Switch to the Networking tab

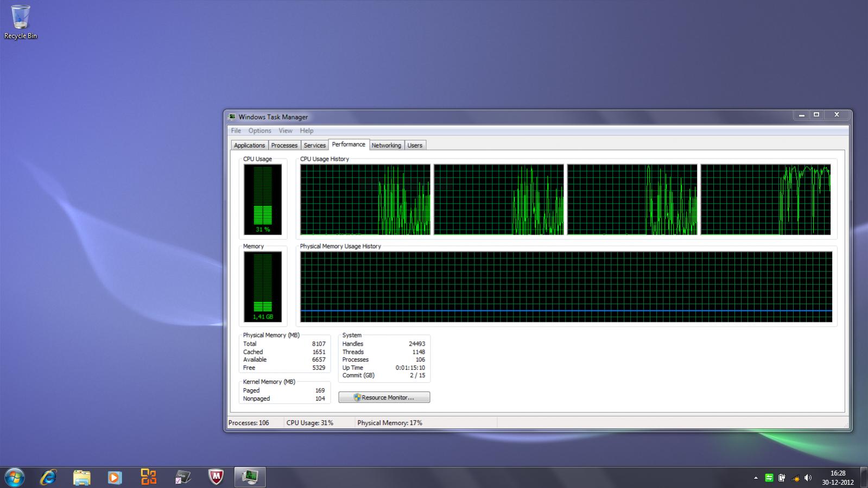coord(386,145)
